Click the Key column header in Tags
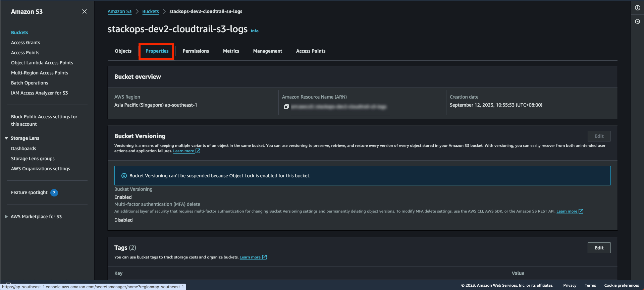This screenshot has width=644, height=290. [x=118, y=273]
